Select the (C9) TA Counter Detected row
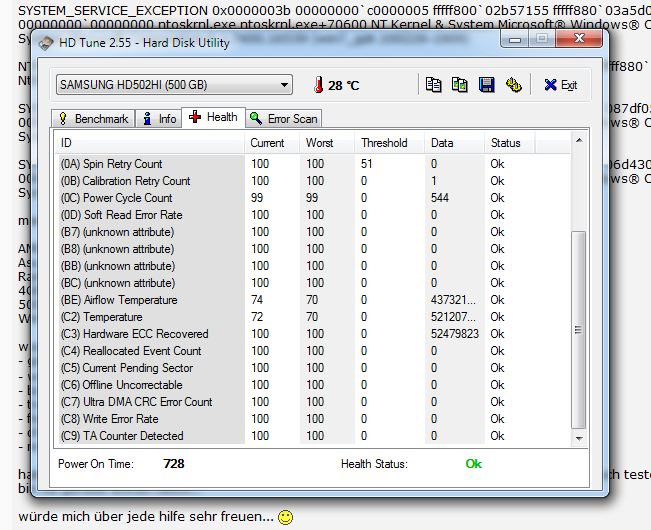Image resolution: width=651 pixels, height=530 pixels. [313, 436]
